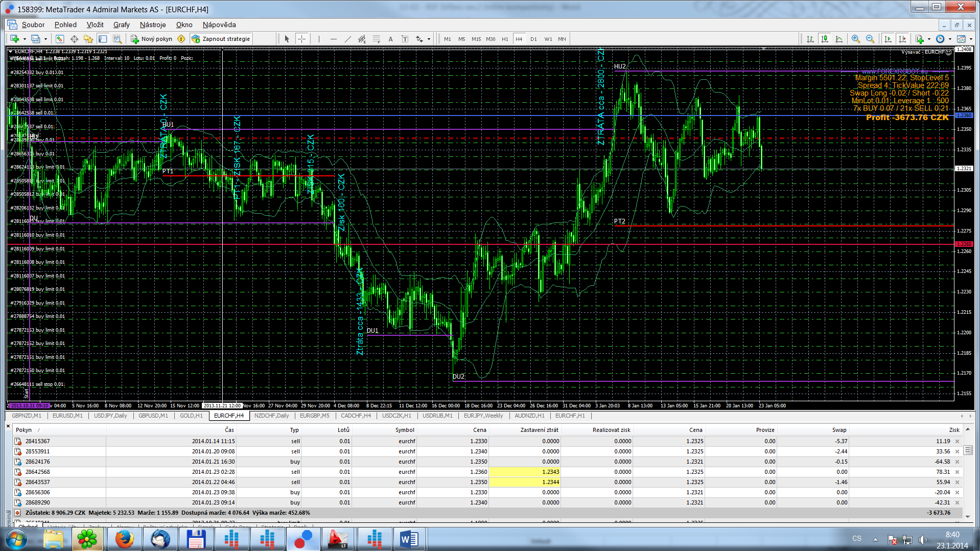Open the Strategy Tester icon
The image size is (980, 551).
[117, 39]
